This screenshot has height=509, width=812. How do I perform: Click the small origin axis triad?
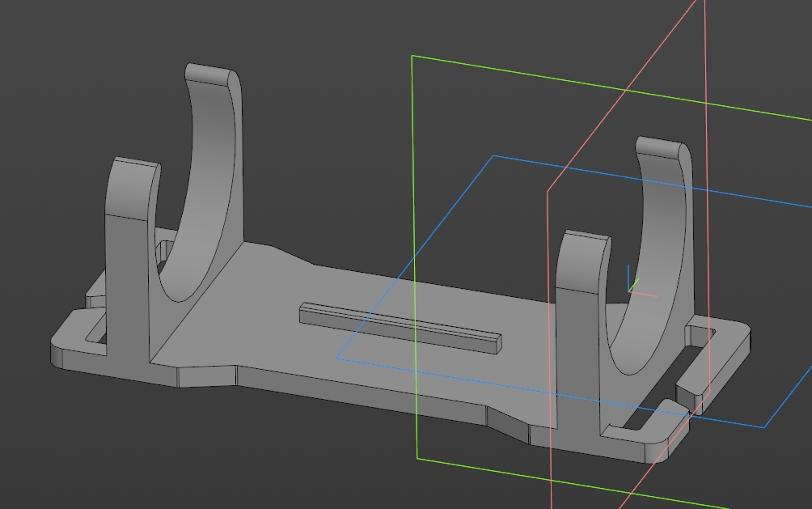click(638, 284)
